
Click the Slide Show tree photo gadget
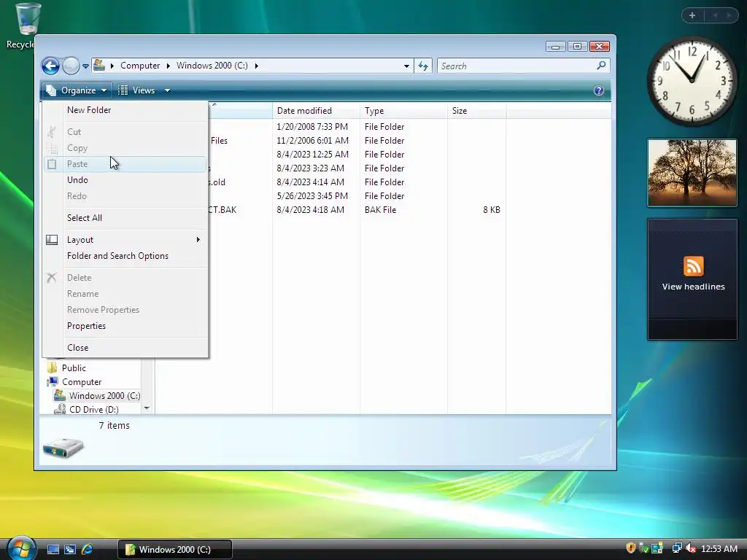coord(692,173)
